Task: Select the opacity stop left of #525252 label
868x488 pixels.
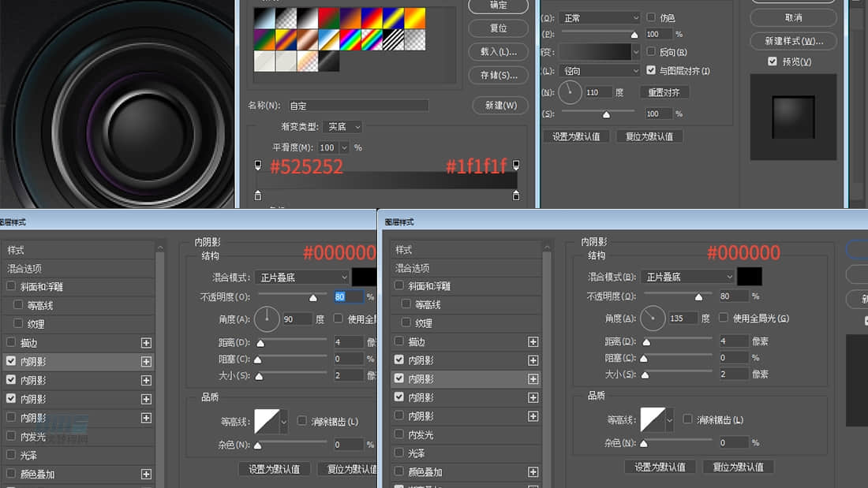Action: point(258,165)
